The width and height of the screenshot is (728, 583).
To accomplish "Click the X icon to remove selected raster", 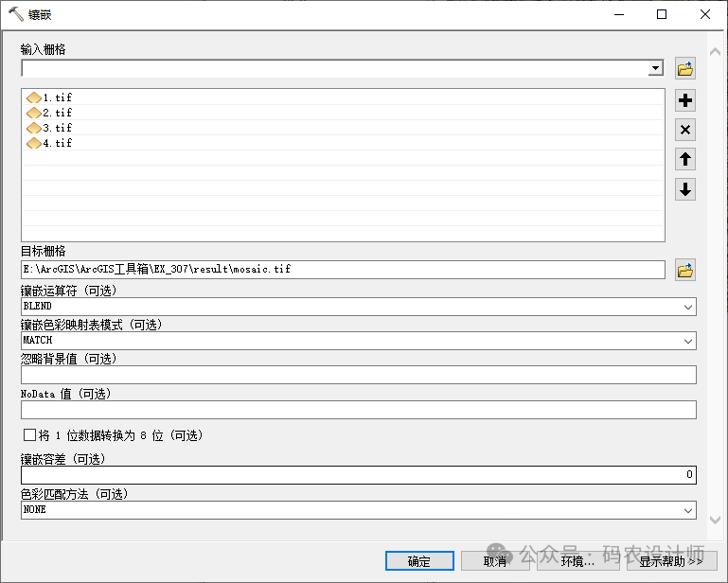I will (x=685, y=130).
